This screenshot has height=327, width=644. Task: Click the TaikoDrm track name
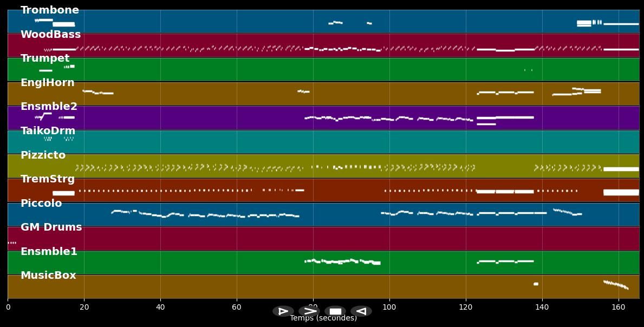pyautogui.click(x=48, y=130)
